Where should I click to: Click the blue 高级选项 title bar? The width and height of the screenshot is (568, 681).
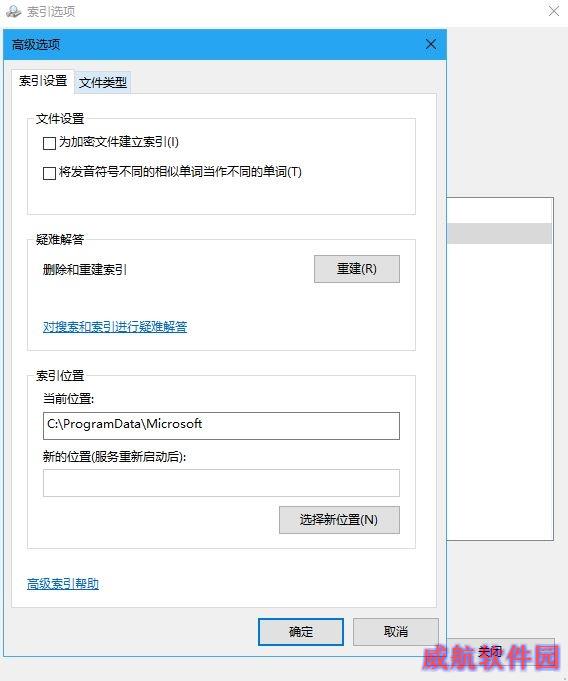tap(217, 44)
